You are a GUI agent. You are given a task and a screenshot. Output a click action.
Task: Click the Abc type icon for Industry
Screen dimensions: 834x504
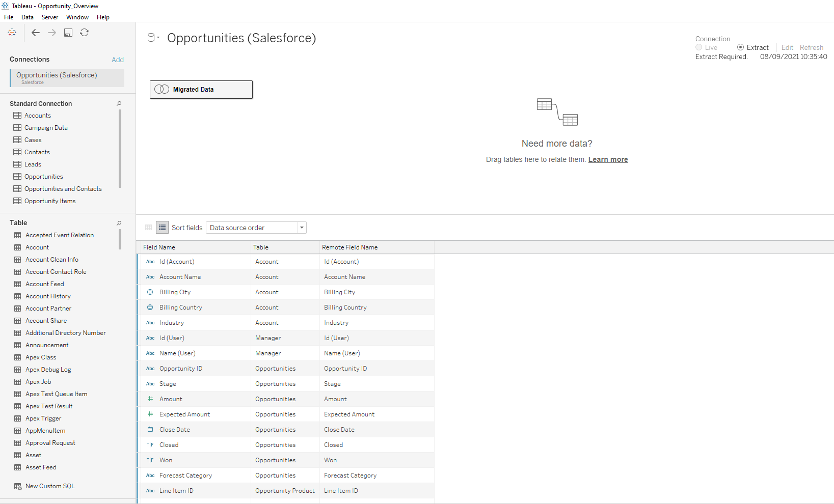(150, 323)
